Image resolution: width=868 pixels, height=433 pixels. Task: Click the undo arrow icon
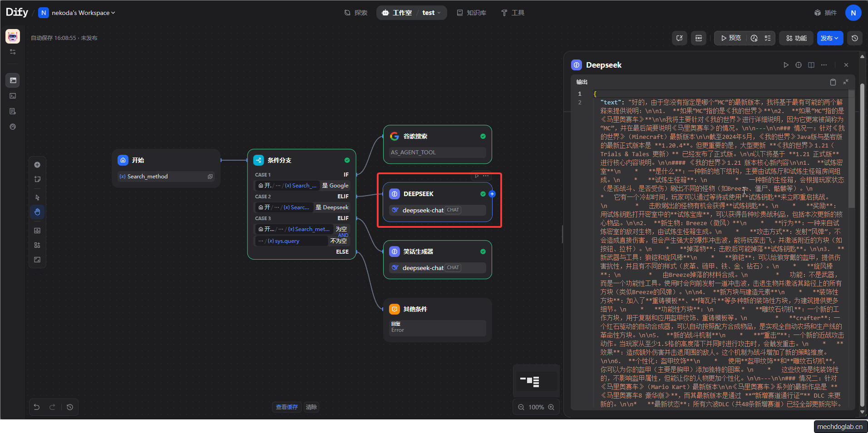(x=37, y=407)
